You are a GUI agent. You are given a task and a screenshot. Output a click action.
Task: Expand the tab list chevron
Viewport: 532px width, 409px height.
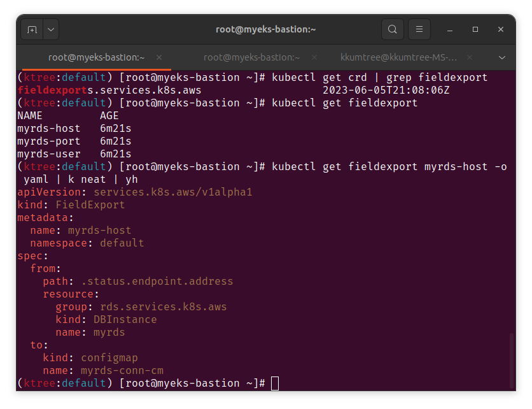(x=502, y=57)
